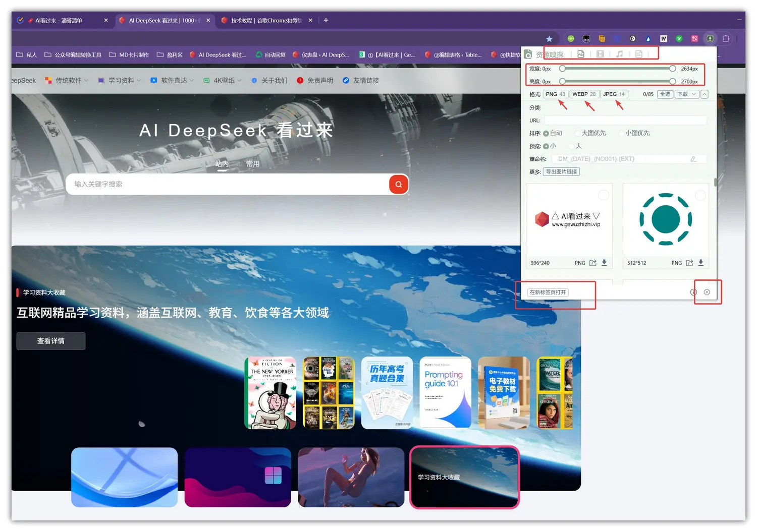Viewport: 757px width, 532px height.
Task: Click the bookmark star icon in the address bar
Action: [x=549, y=39]
